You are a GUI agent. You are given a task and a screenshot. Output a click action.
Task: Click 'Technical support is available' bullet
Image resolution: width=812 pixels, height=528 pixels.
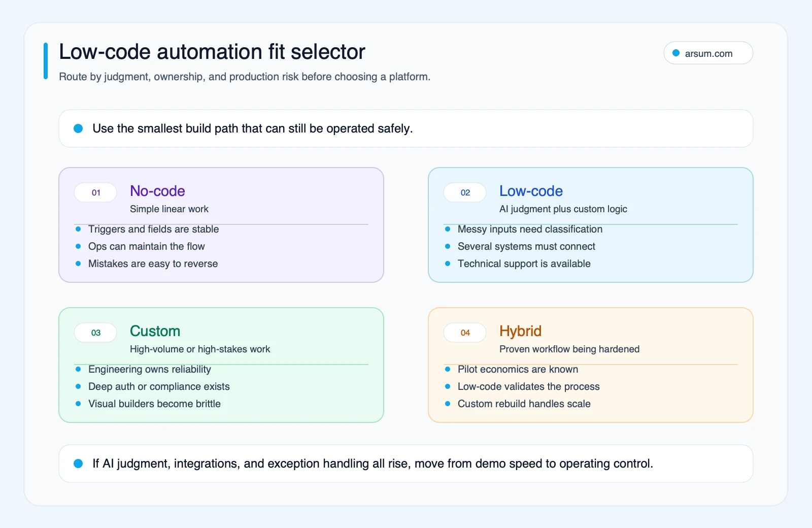point(524,263)
